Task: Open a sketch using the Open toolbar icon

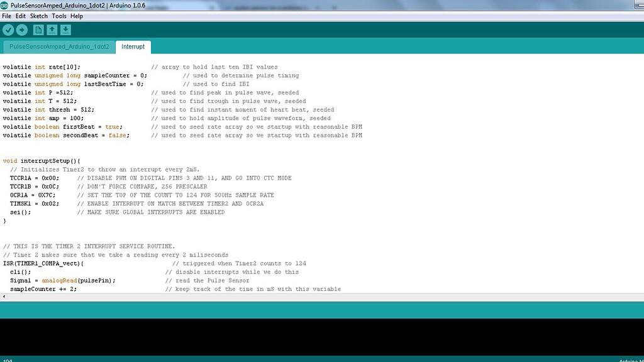Action: 52,30
